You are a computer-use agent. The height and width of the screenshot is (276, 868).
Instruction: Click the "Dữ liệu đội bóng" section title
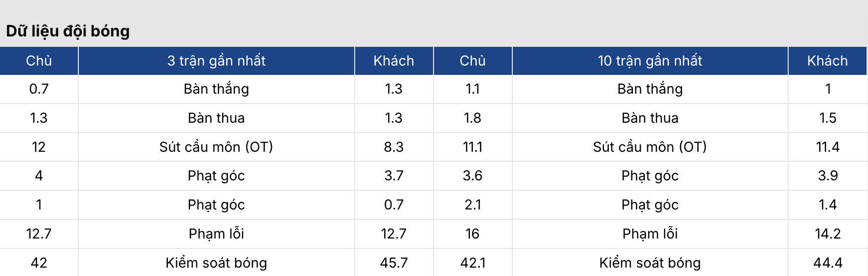68,31
